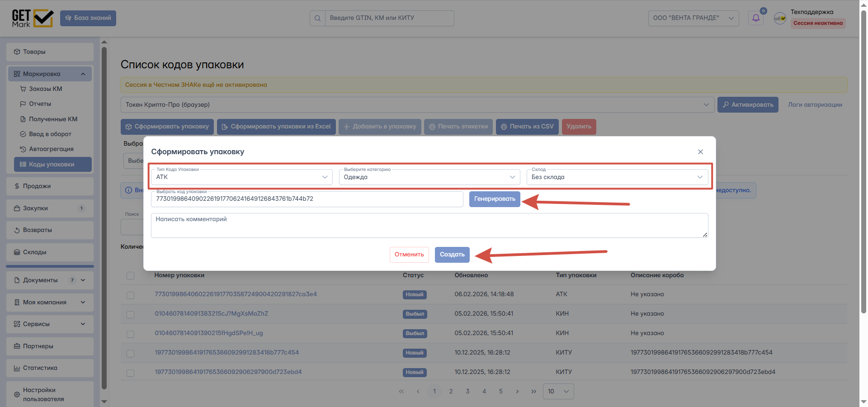The width and height of the screenshot is (868, 407).
Task: Check the row for package 010460781409138321
Action: [x=131, y=315]
